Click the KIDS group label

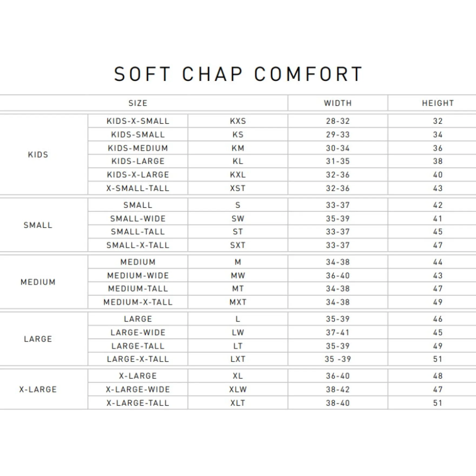tap(38, 155)
